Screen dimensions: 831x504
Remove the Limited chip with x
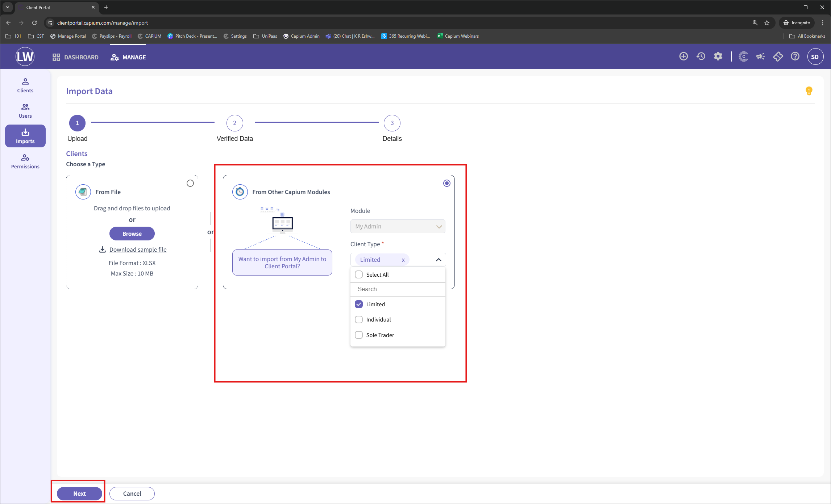coord(403,260)
